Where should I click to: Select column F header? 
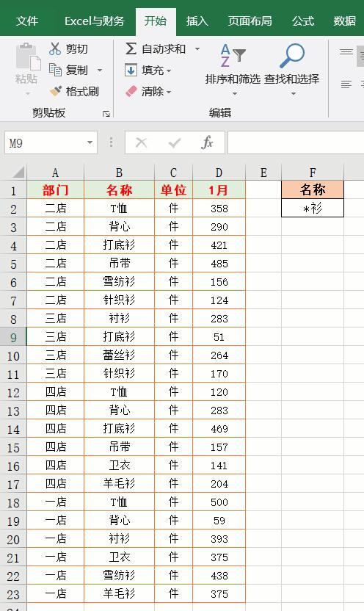313,173
